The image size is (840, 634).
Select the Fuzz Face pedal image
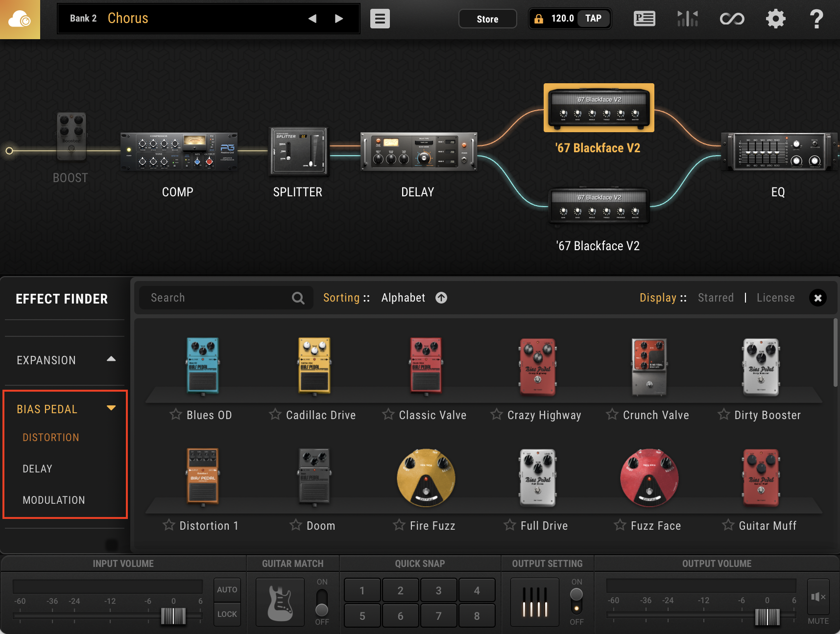click(x=649, y=477)
